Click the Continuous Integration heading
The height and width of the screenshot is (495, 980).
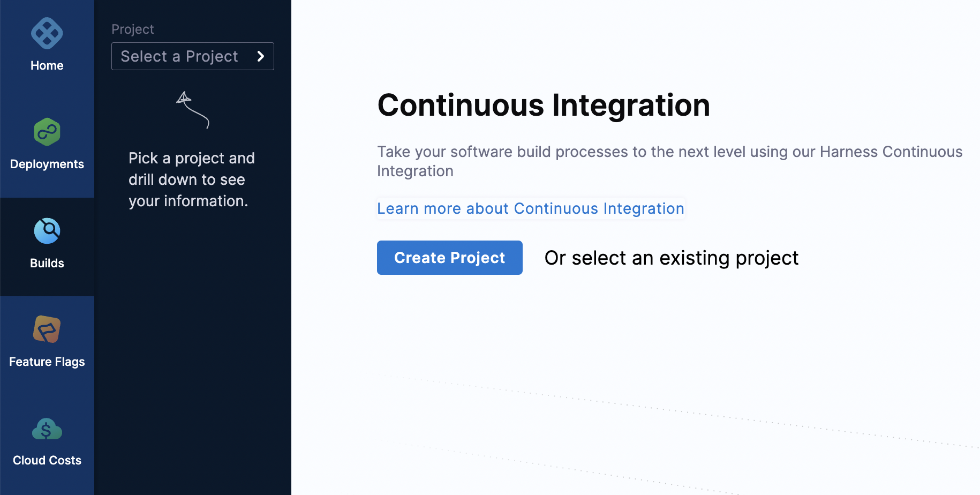point(544,105)
